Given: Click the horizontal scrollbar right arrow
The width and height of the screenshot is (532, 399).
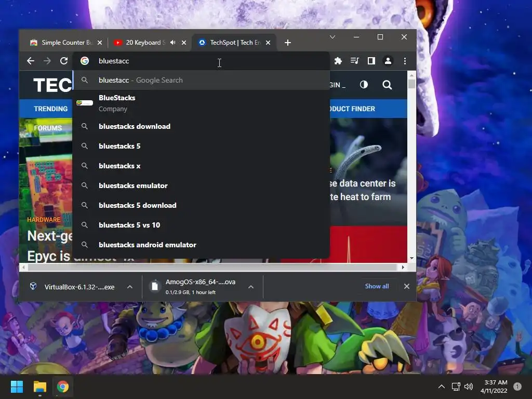Looking at the screenshot, I should [x=403, y=268].
